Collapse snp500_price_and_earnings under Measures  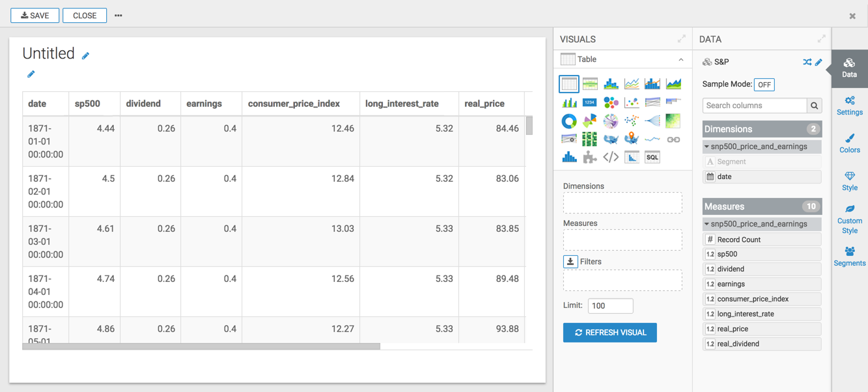(707, 224)
